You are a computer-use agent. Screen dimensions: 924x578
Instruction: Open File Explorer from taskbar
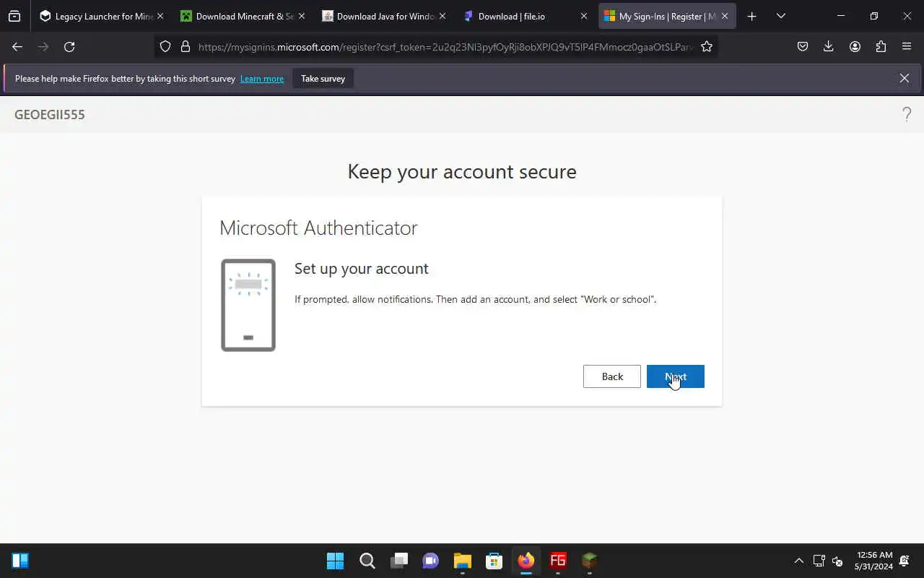462,561
